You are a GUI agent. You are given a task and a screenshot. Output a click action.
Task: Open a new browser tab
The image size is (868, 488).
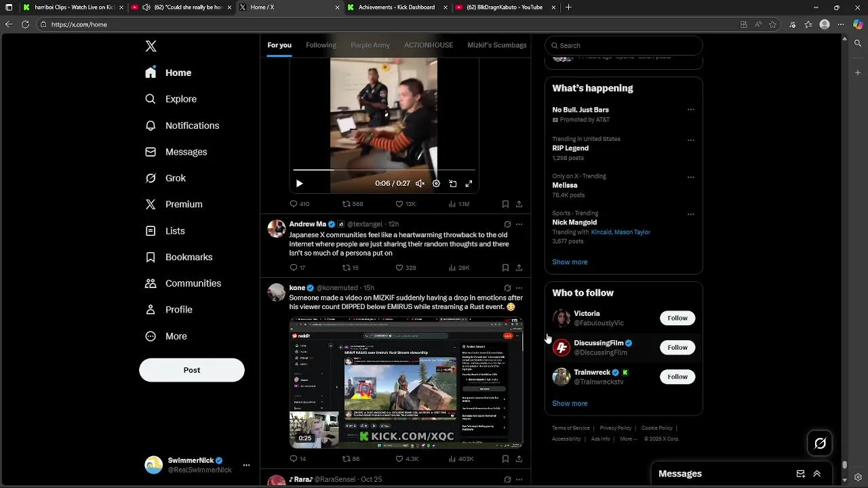tap(568, 7)
